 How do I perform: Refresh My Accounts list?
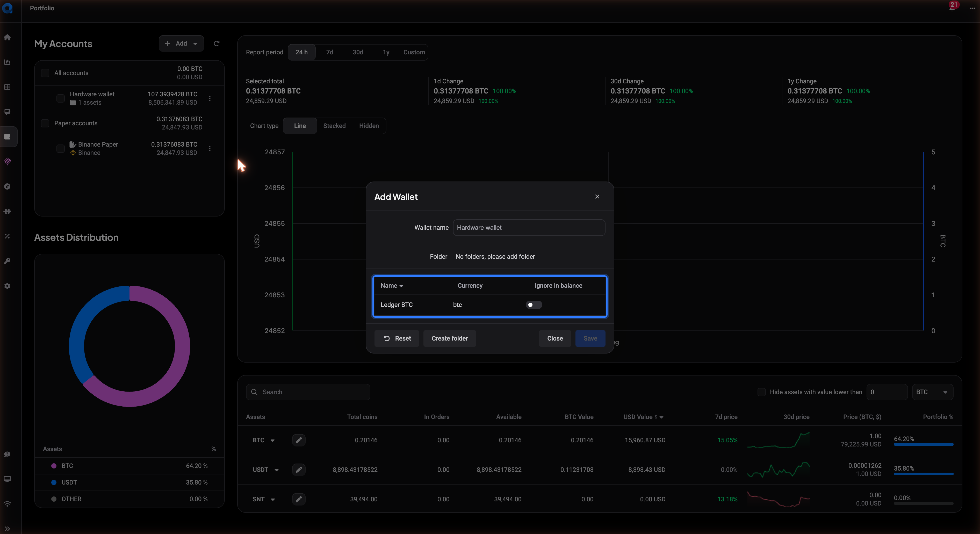pos(217,43)
